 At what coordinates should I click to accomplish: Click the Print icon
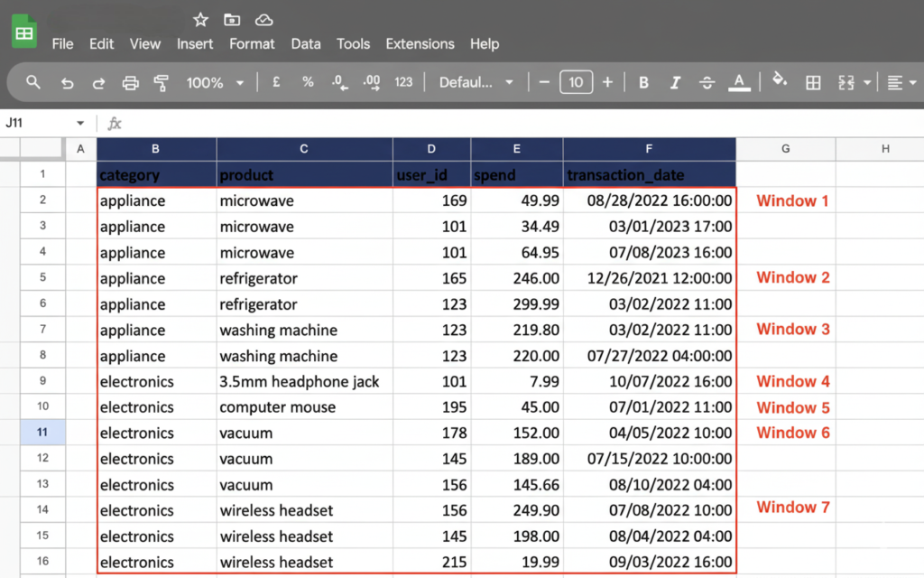pyautogui.click(x=130, y=82)
